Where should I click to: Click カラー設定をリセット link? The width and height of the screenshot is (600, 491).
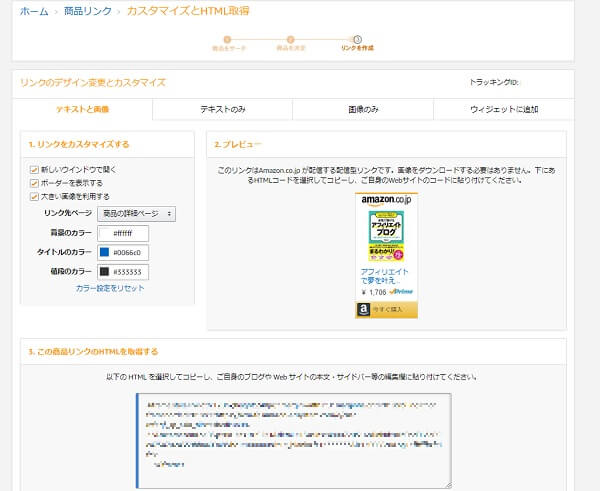(x=110, y=288)
